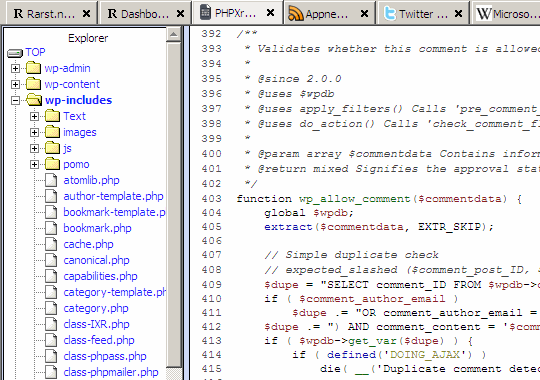The image size is (540, 380).
Task: Open the js folder link
Action: [x=68, y=148]
